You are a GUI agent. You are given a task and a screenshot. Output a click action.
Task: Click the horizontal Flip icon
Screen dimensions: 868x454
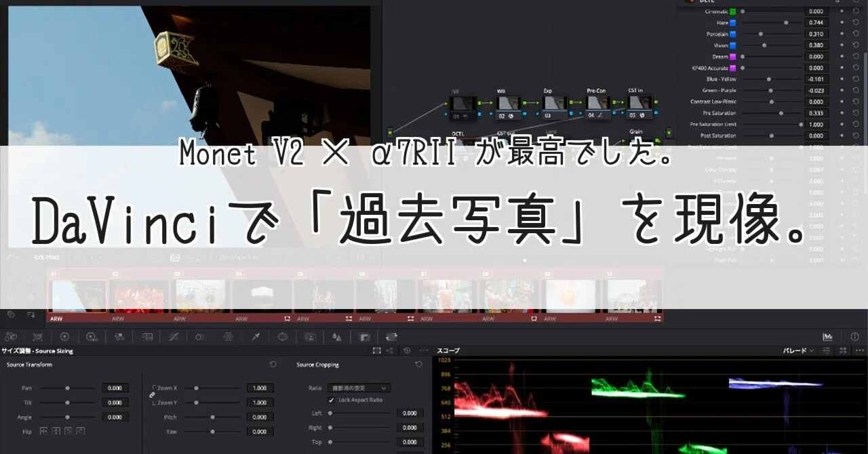tap(44, 431)
